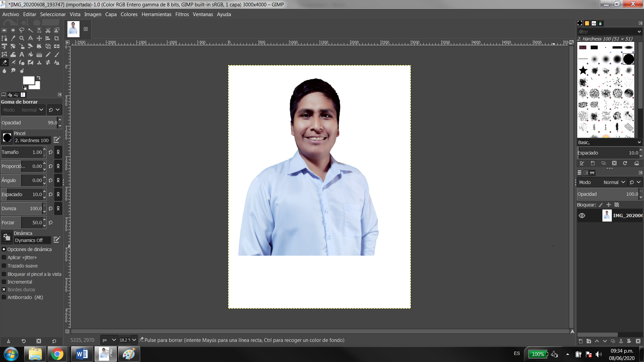Toggle the Trazado suave option

tap(4, 266)
